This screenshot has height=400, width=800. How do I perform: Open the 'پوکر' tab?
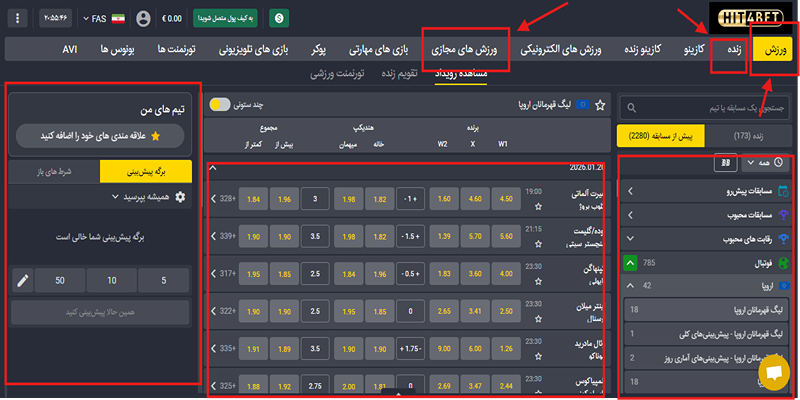pyautogui.click(x=320, y=49)
